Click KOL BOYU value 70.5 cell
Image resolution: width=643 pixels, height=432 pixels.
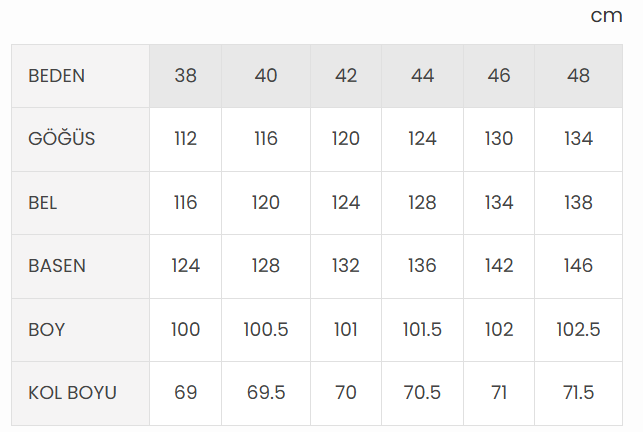[422, 393]
